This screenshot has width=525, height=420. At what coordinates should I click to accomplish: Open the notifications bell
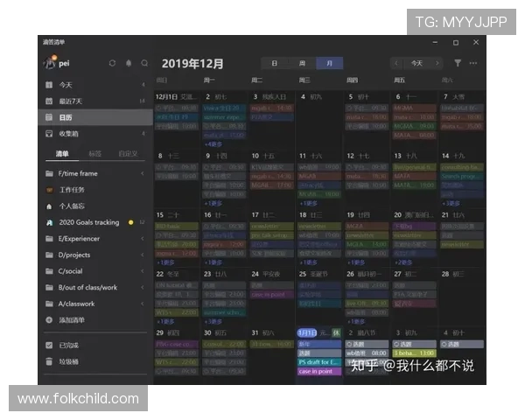tap(128, 64)
